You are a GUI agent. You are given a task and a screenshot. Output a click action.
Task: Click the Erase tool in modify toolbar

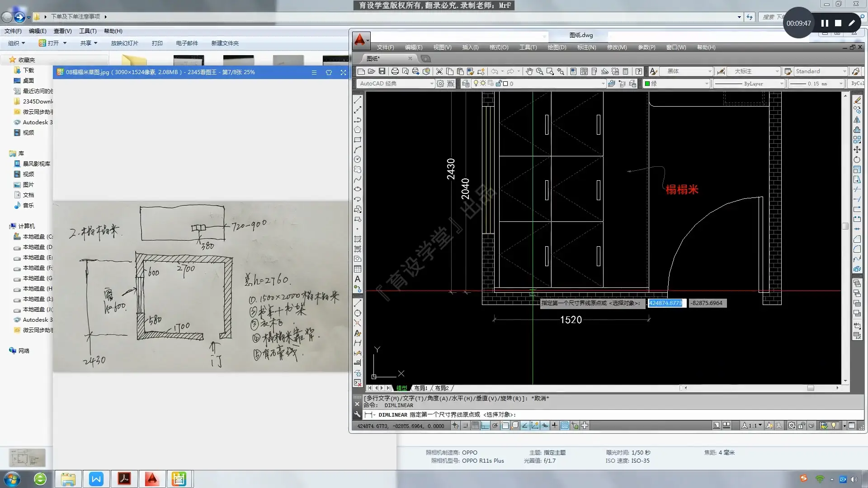coord(857,100)
